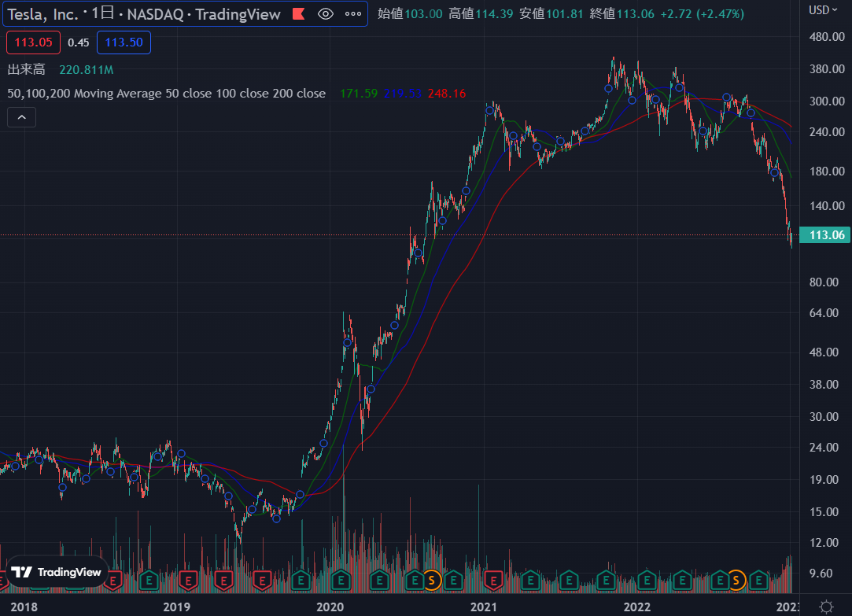Click the blue 219.53 moving average value
Viewport: 852px width, 616px height.
pyautogui.click(x=403, y=94)
